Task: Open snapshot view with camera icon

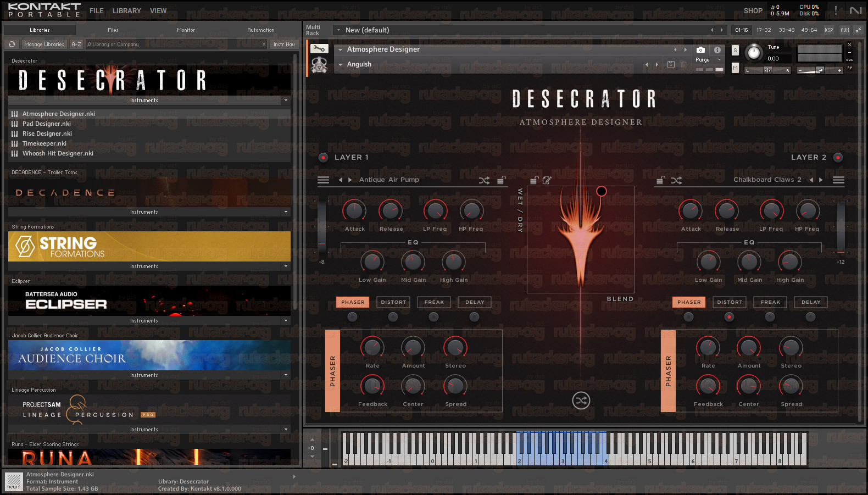Action: (700, 49)
